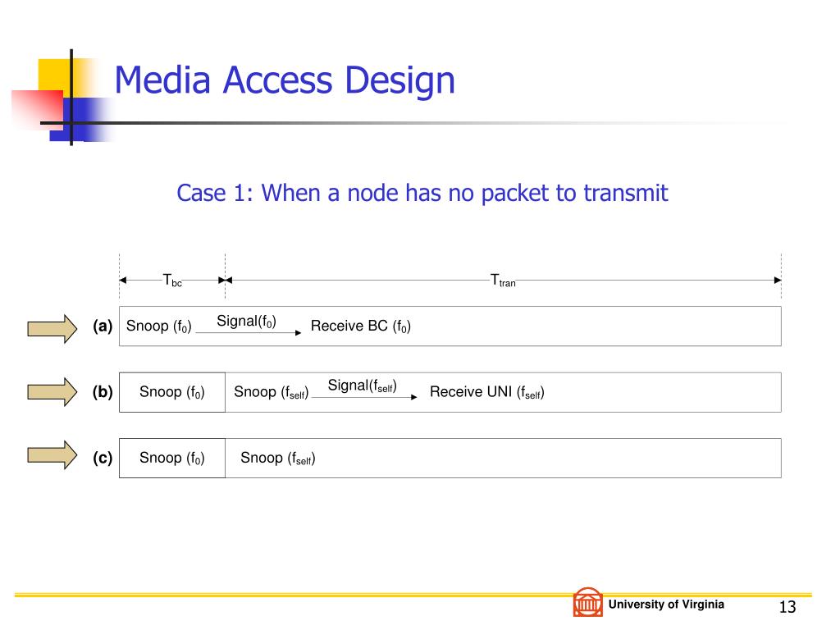The width and height of the screenshot is (840, 630).
Task: Click the Media Access Design title
Action: pos(285,80)
